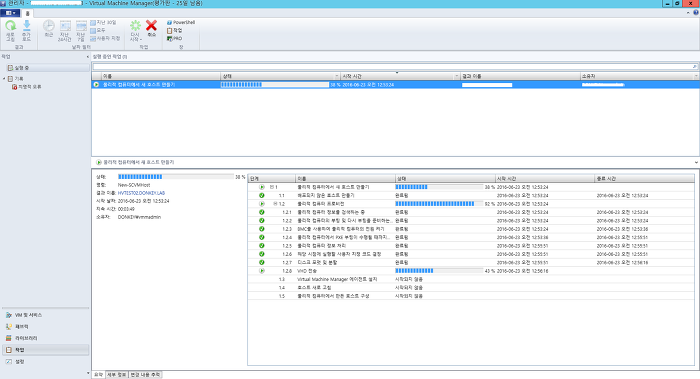Screen dimensions: 700x379
Task: Open the 작업 workspace in the bottom nav
Action: click(46, 350)
